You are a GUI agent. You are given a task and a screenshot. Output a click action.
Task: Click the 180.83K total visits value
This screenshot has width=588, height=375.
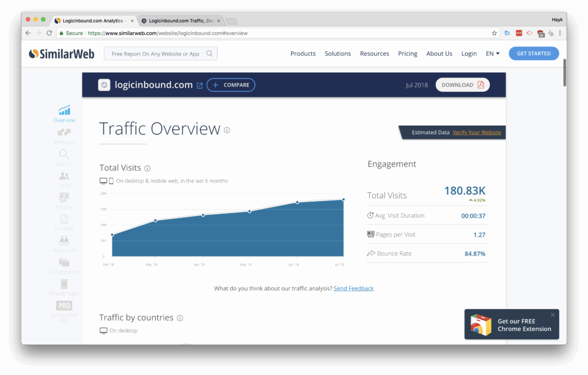point(465,191)
